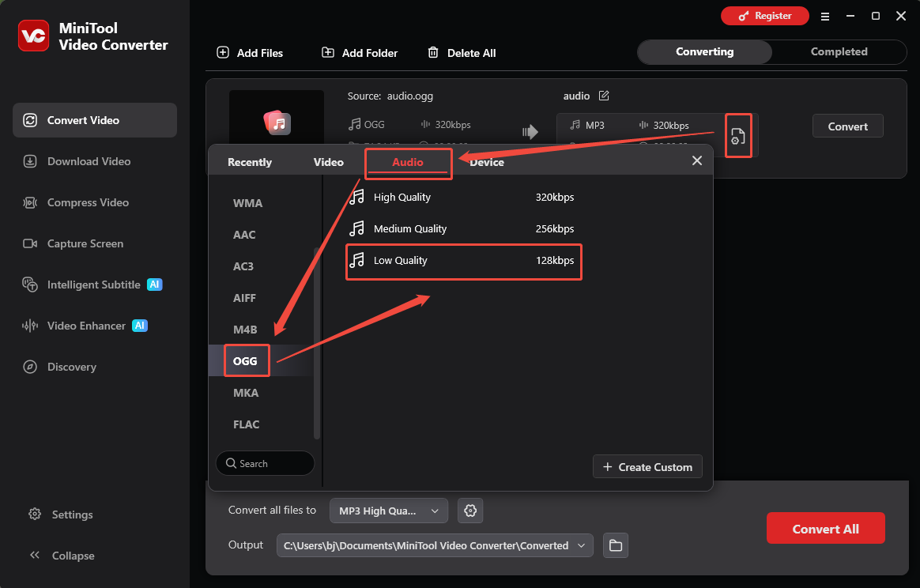920x588 pixels.
Task: Open Capture Screen tool
Action: click(x=95, y=243)
